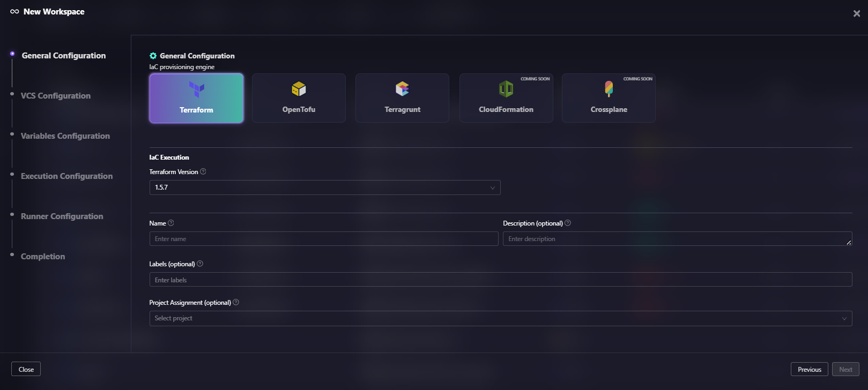Click COMING SOON badge on Crossplane card

click(637, 79)
